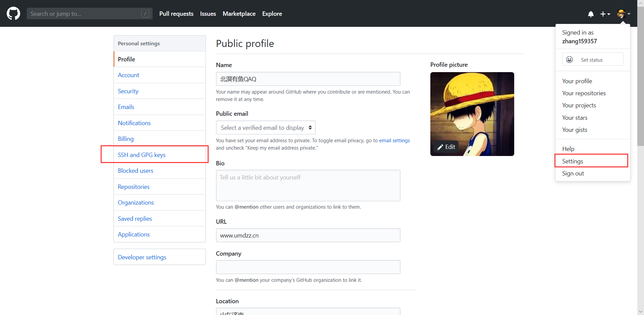Open SSH and GPG keys page
The height and width of the screenshot is (315, 644).
[160, 155]
